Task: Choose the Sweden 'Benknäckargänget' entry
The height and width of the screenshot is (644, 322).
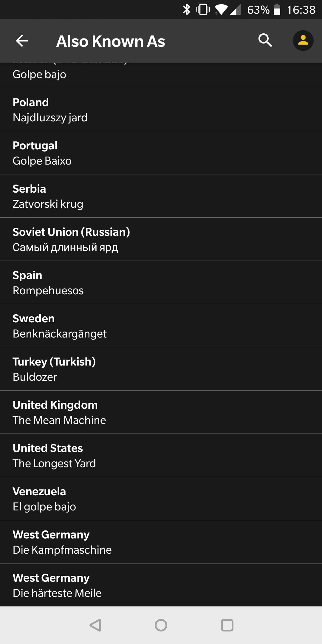Action: pyautogui.click(x=161, y=326)
